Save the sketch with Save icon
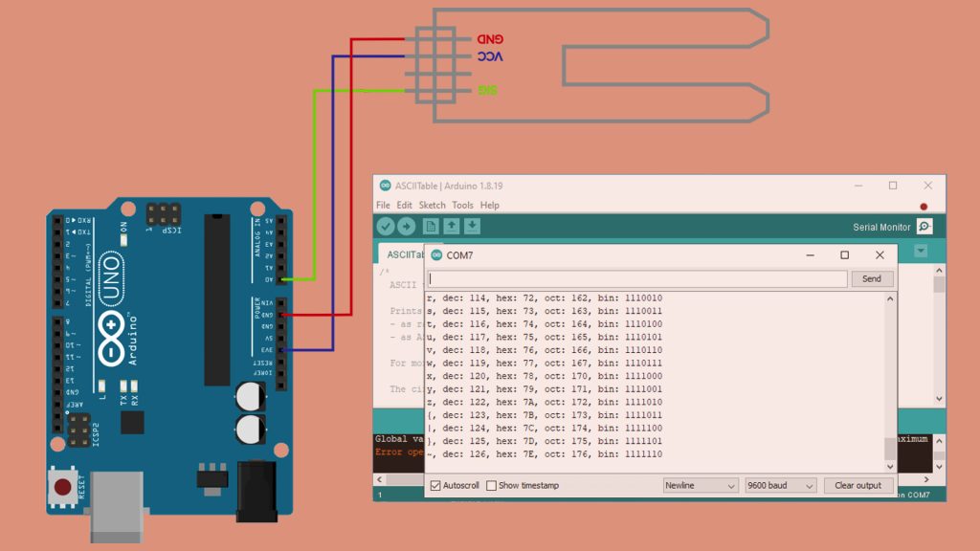Screen dimensions: 980x551 [472, 226]
